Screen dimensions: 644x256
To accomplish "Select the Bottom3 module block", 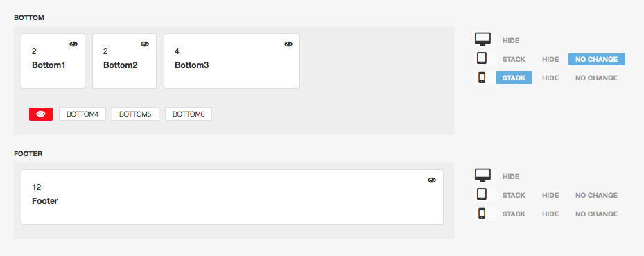I will point(232,61).
